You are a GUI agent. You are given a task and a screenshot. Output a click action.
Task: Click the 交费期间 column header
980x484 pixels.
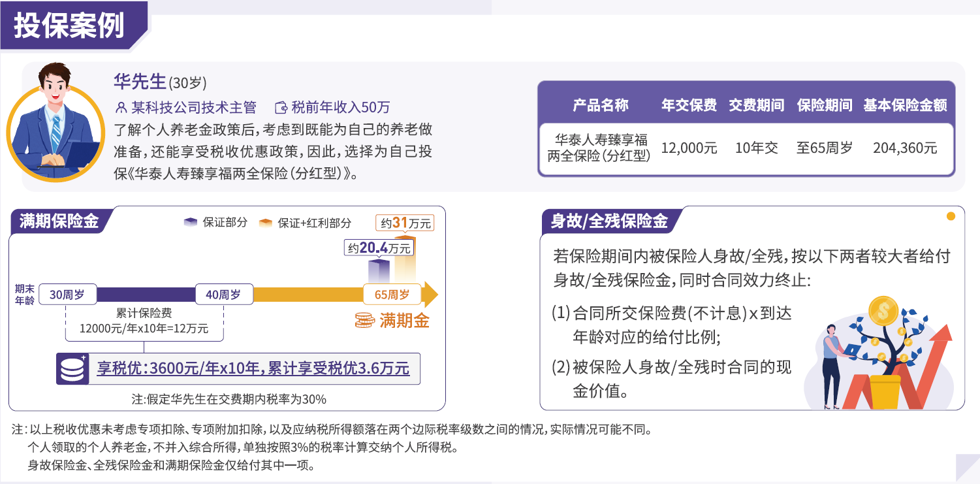point(757,105)
